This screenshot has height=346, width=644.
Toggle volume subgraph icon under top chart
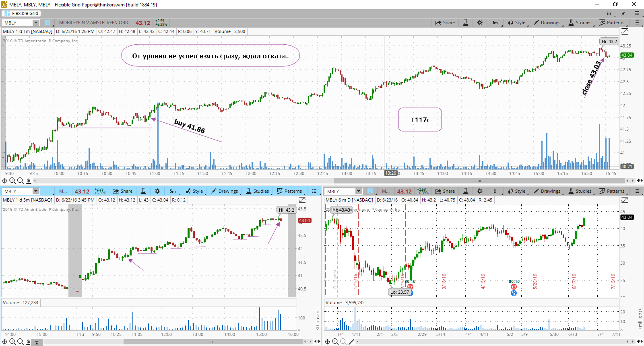click(x=29, y=181)
